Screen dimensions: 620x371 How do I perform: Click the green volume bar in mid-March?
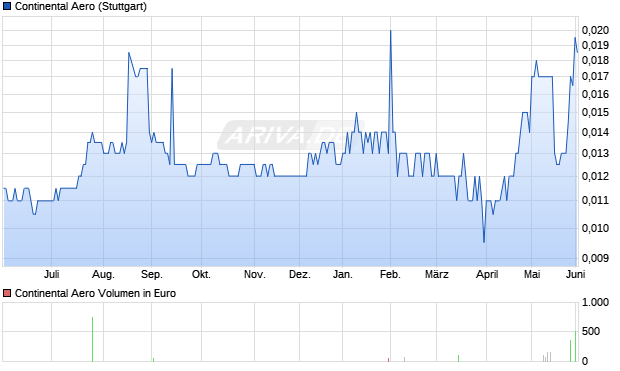[458, 358]
